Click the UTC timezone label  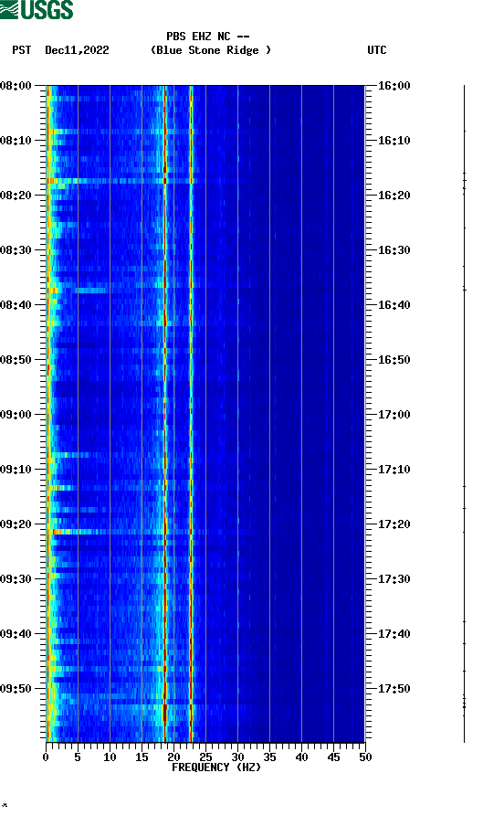coord(377,50)
